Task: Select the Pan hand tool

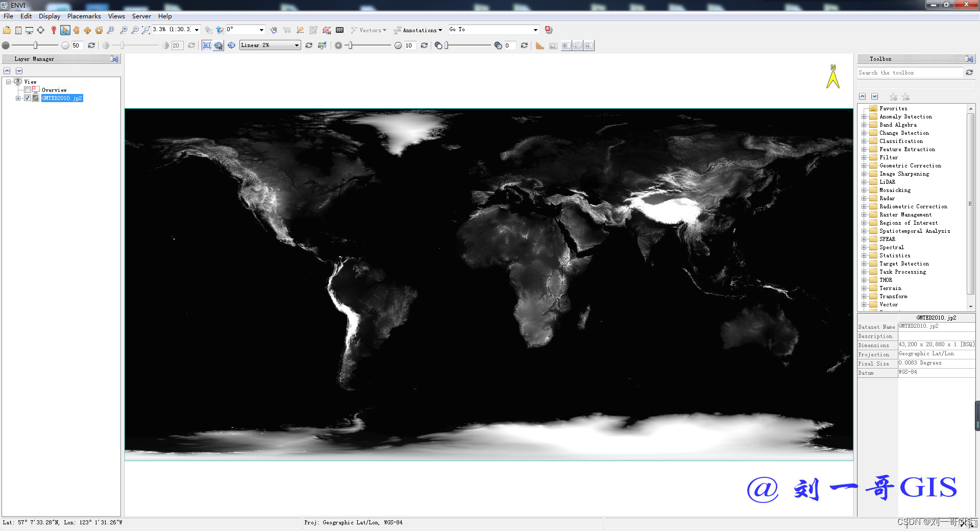Action: pyautogui.click(x=76, y=30)
